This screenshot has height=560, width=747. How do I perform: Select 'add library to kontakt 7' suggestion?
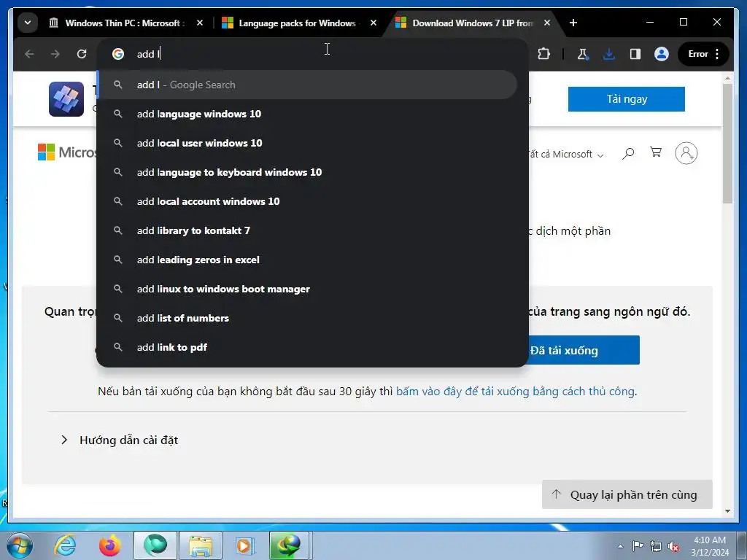(307, 230)
